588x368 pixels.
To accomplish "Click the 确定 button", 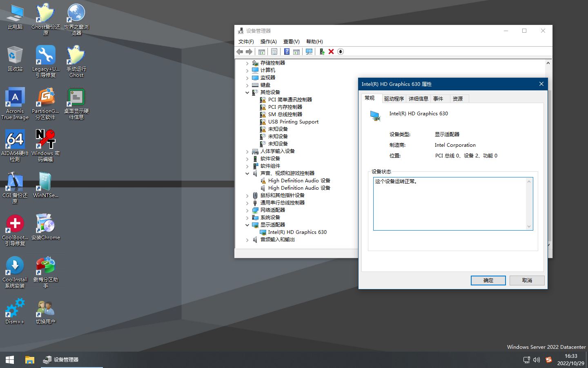I will click(x=488, y=280).
